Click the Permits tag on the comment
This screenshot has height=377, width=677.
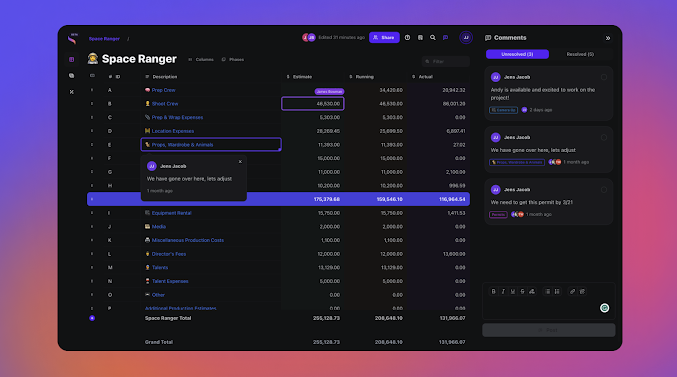pyautogui.click(x=498, y=215)
